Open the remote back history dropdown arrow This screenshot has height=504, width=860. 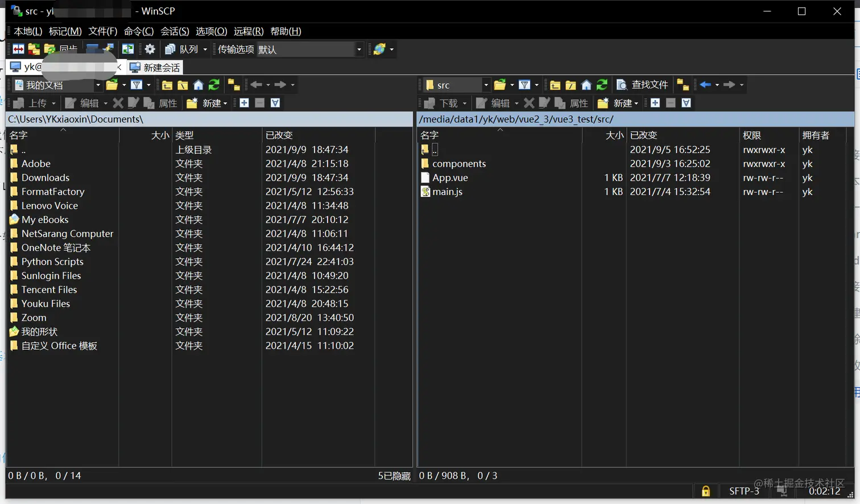click(x=717, y=85)
